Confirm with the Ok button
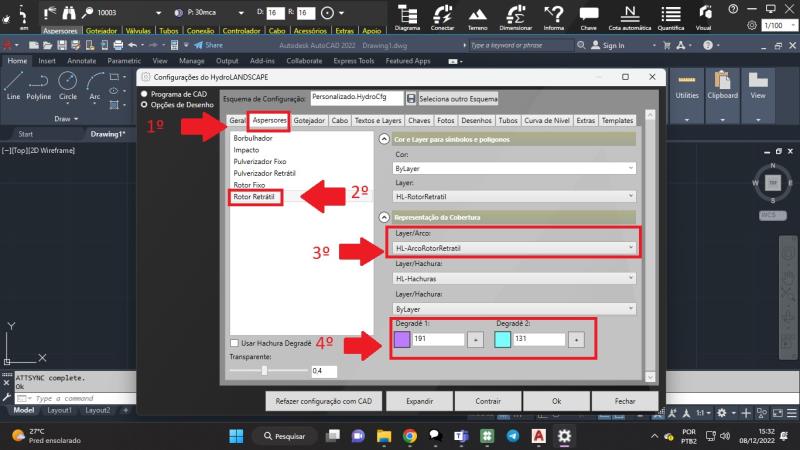Image resolution: width=800 pixels, height=450 pixels. (x=556, y=401)
